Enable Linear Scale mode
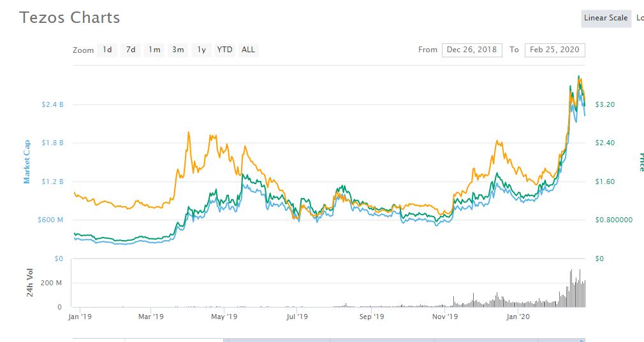Image resolution: width=644 pixels, height=342 pixels. click(606, 18)
